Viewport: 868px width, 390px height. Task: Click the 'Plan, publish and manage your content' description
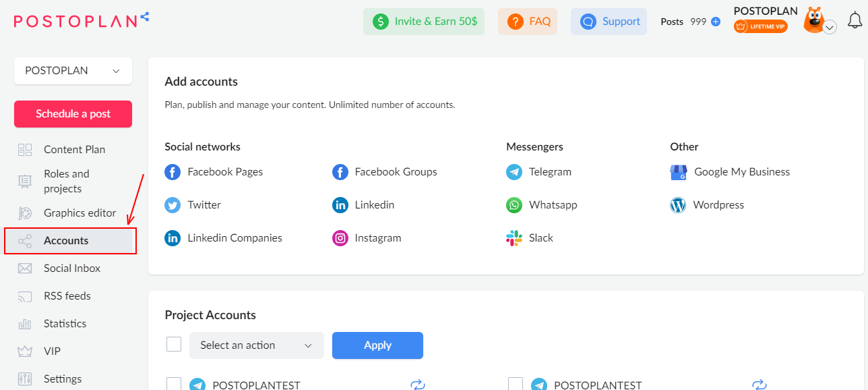click(310, 105)
